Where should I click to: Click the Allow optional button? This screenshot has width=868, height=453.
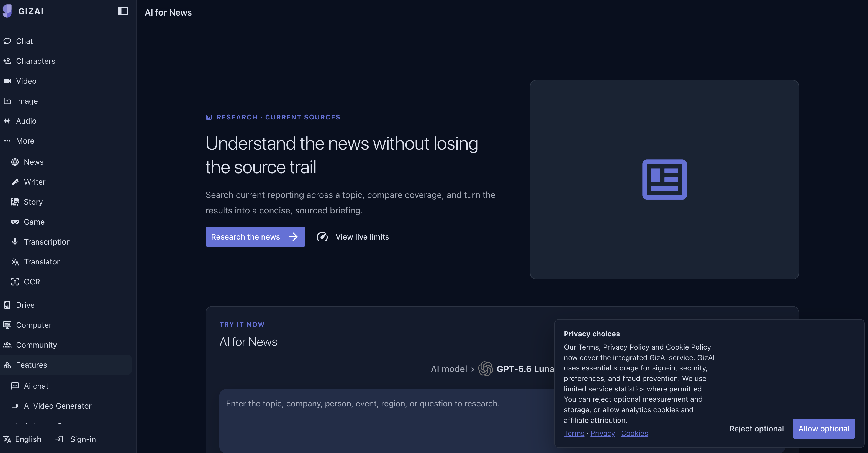pyautogui.click(x=824, y=428)
